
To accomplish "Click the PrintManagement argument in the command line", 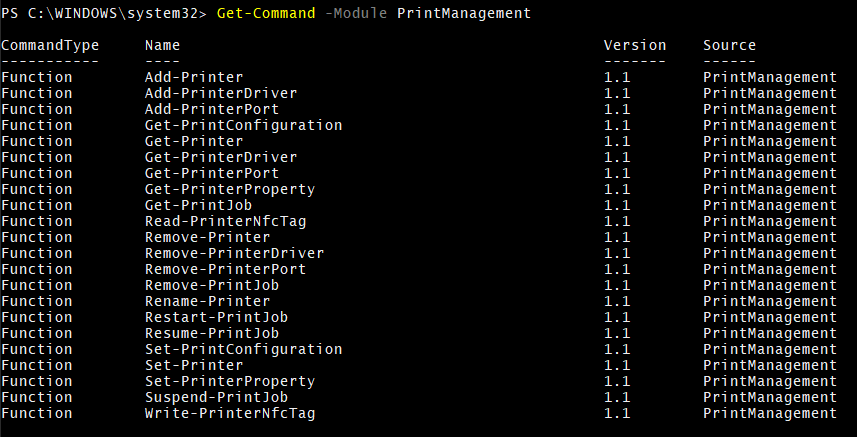I will 464,13.
